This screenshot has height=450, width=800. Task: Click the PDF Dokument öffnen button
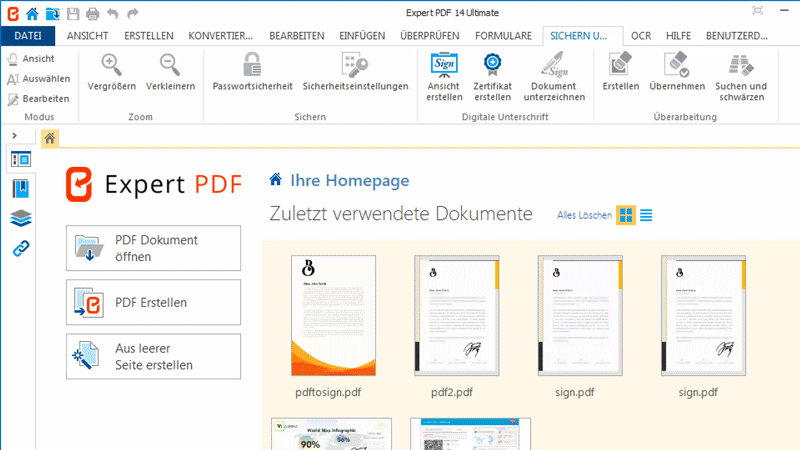click(153, 248)
